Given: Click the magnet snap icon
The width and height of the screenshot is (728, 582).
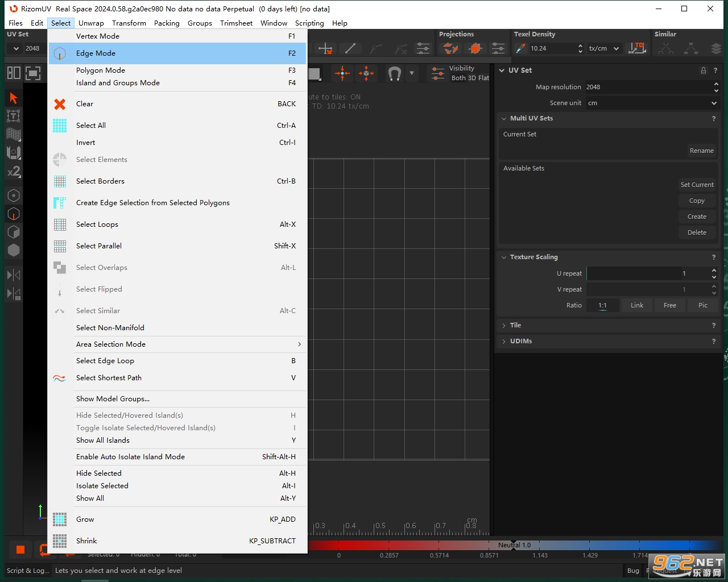Looking at the screenshot, I should coord(394,73).
